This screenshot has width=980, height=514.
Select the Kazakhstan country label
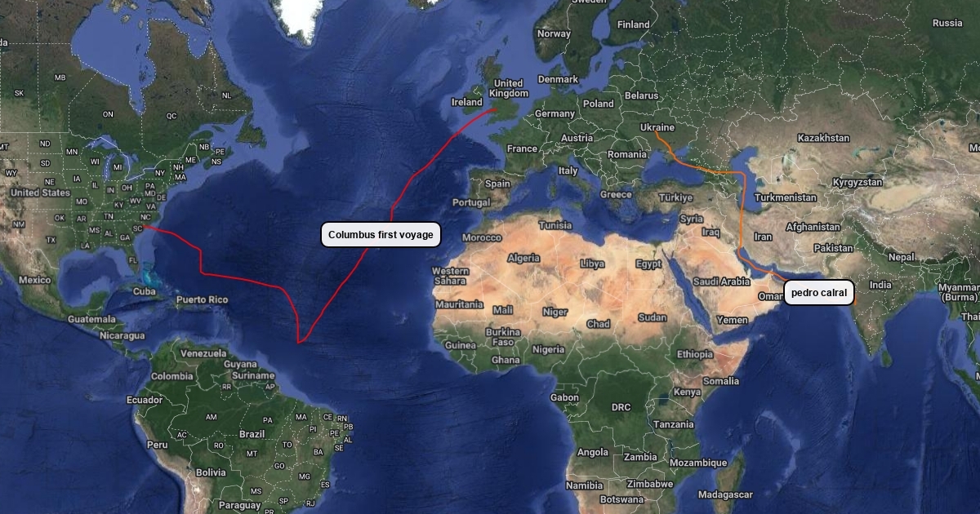click(823, 139)
